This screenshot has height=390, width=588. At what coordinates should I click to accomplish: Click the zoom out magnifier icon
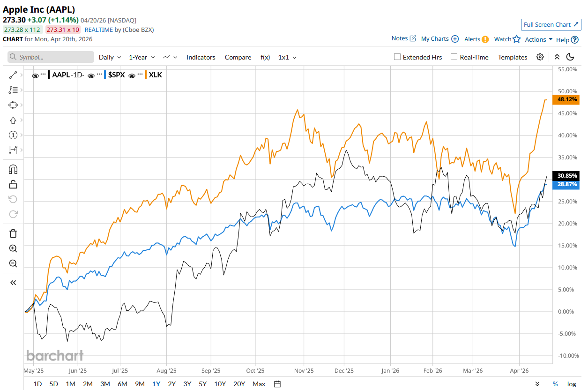tap(13, 263)
